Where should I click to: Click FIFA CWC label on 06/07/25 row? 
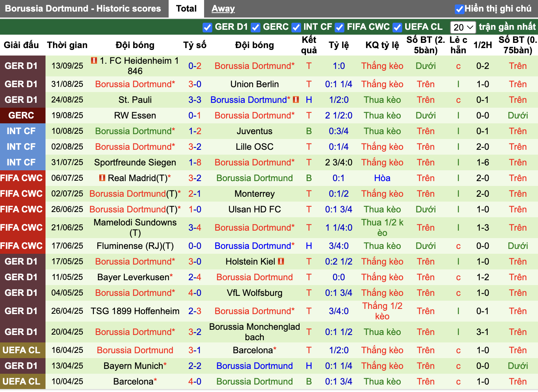point(21,178)
